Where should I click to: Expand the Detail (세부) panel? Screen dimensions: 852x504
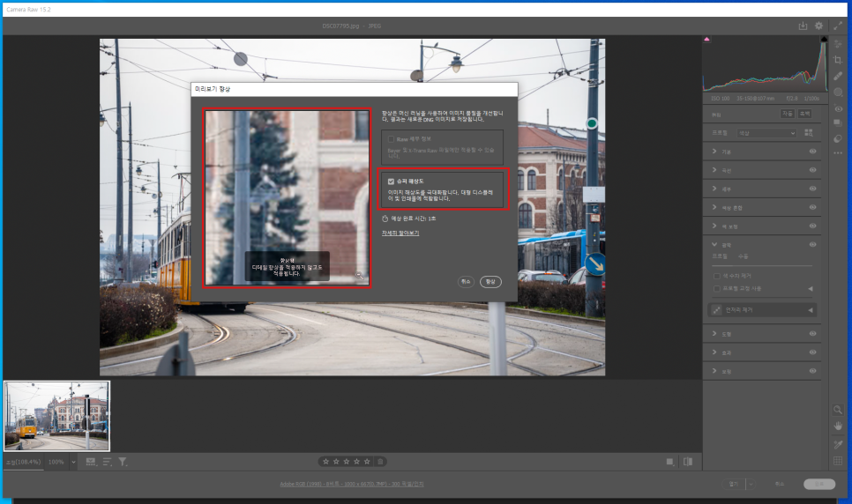[714, 189]
